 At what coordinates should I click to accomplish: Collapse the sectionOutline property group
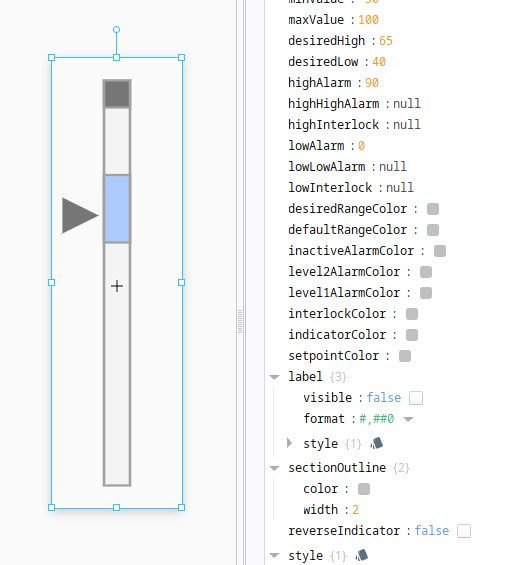275,468
